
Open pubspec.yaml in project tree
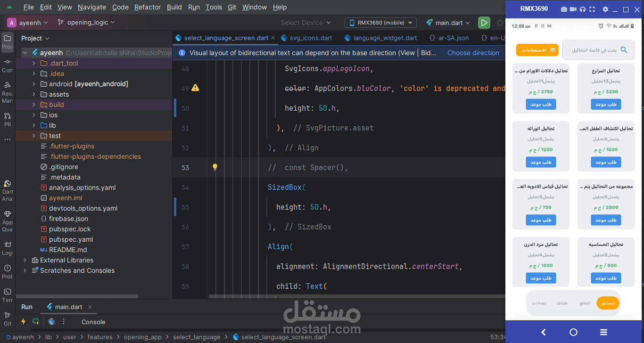click(71, 239)
